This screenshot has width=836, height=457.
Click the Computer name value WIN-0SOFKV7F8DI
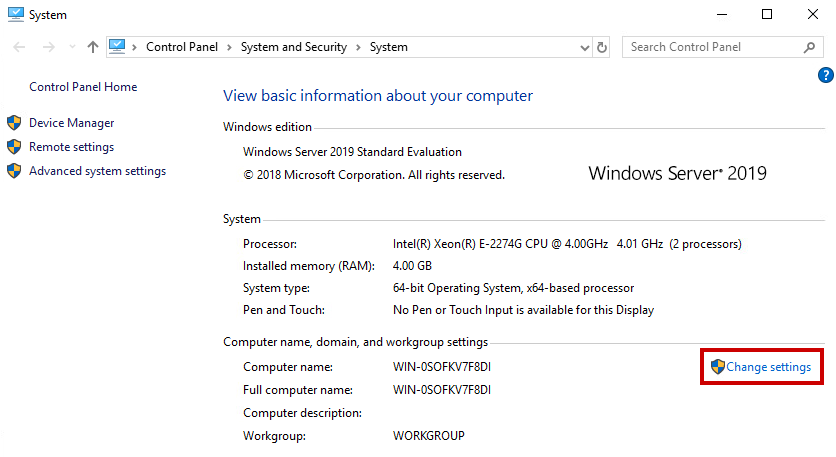(442, 367)
